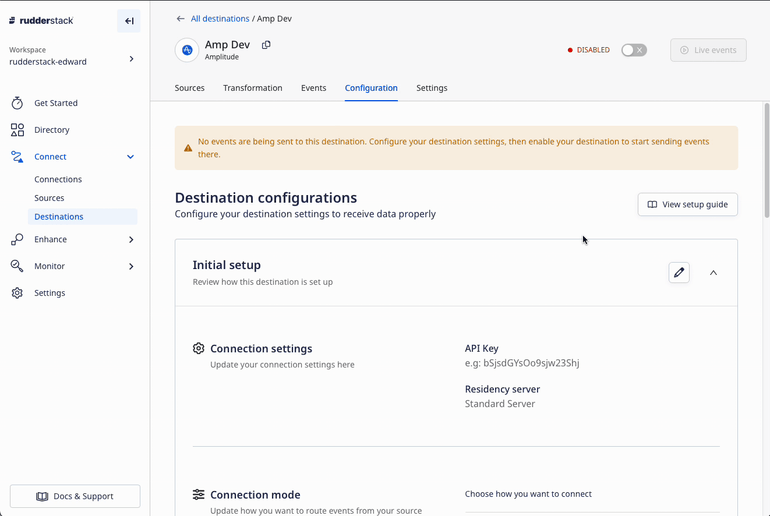Open the Docs & Support button
This screenshot has height=516, width=770.
click(x=75, y=496)
